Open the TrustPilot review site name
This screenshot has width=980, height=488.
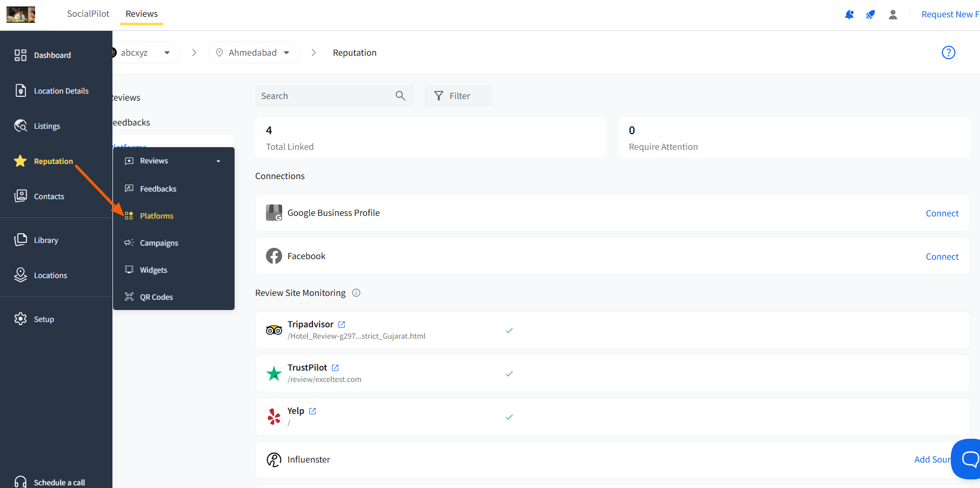click(x=307, y=367)
